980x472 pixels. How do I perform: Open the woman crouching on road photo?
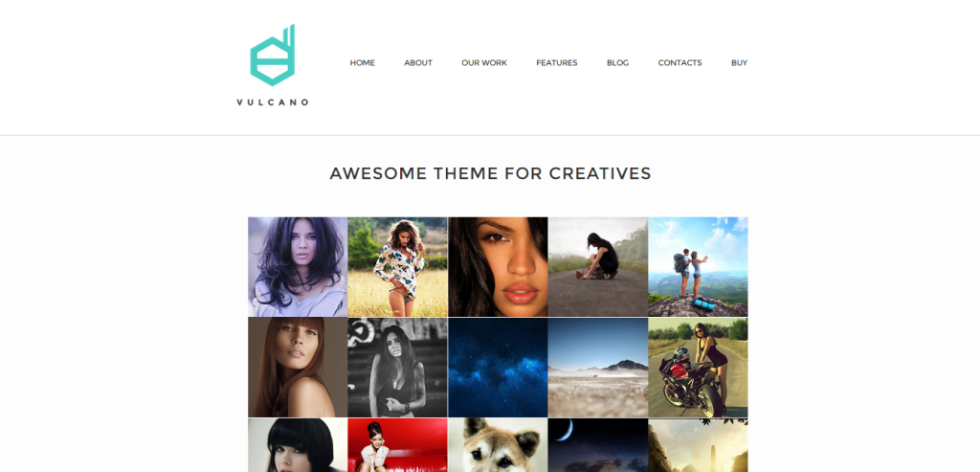pyautogui.click(x=597, y=267)
